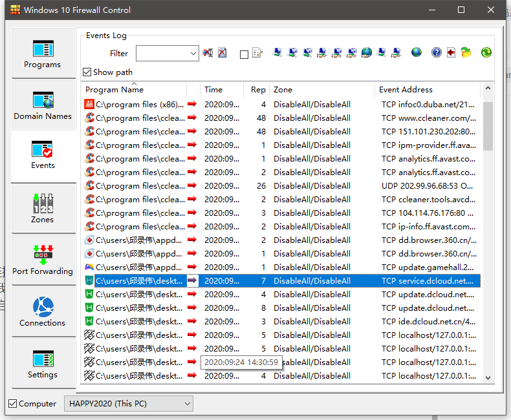This screenshot has width=511, height=420.
Task: Open the Settings tab in the sidebar
Action: 43,363
